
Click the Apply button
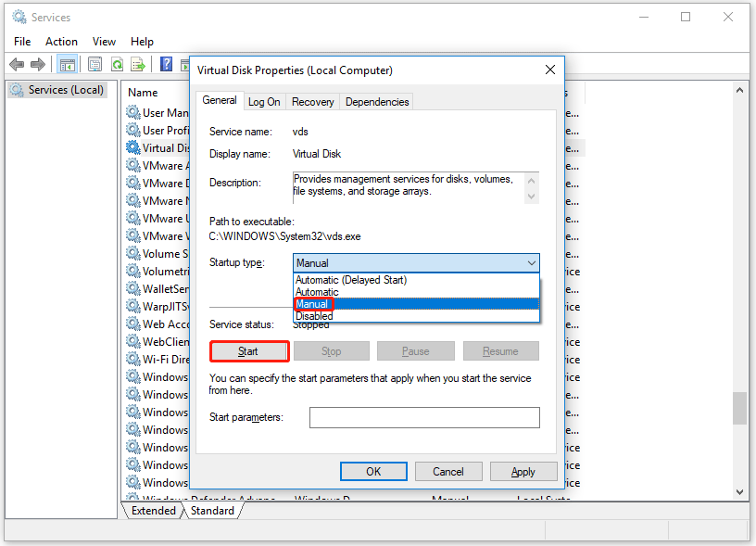(523, 472)
